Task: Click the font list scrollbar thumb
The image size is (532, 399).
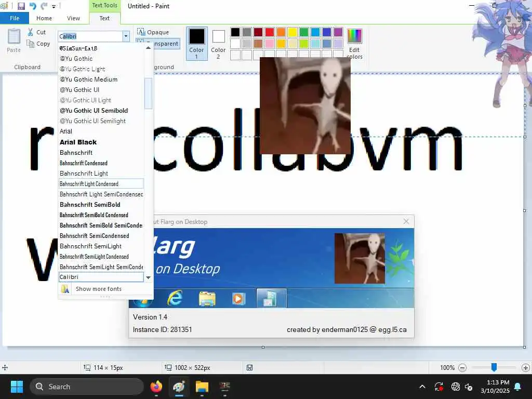Action: pyautogui.click(x=148, y=94)
